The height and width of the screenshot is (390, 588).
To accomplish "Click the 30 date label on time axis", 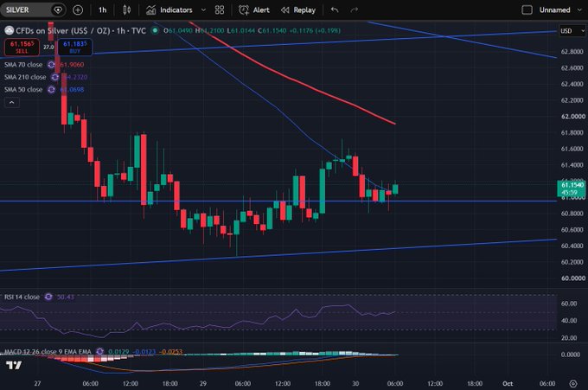I will 355,384.
